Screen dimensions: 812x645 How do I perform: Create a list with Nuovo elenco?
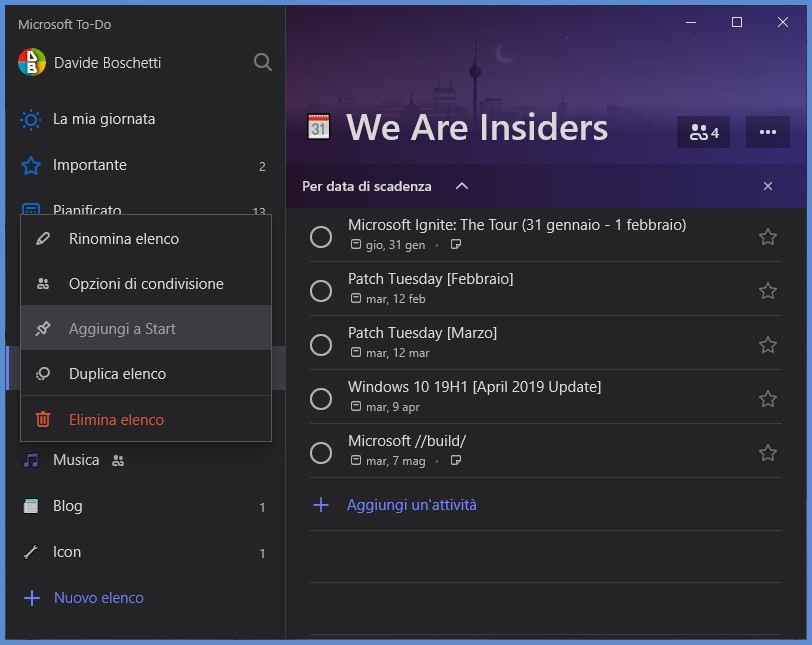coord(98,598)
